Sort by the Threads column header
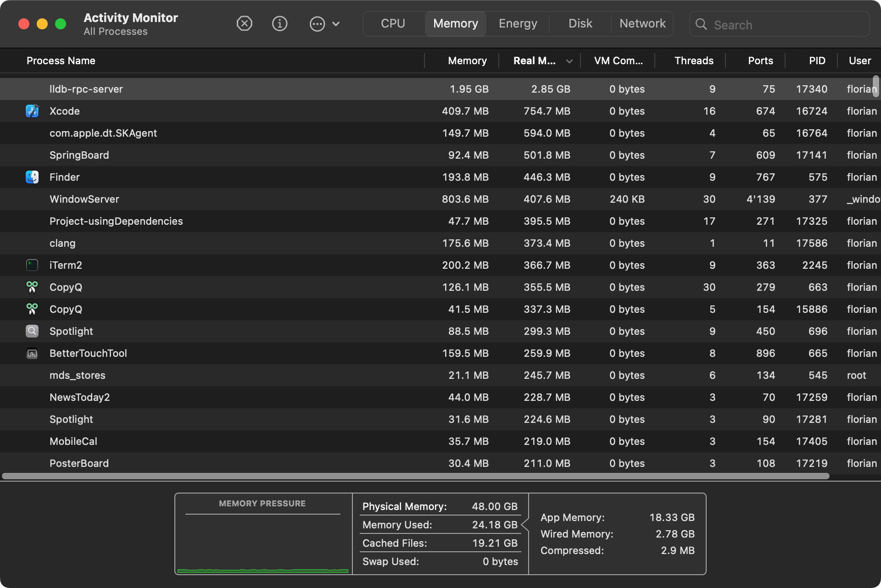Viewport: 881px width, 588px height. (x=693, y=61)
